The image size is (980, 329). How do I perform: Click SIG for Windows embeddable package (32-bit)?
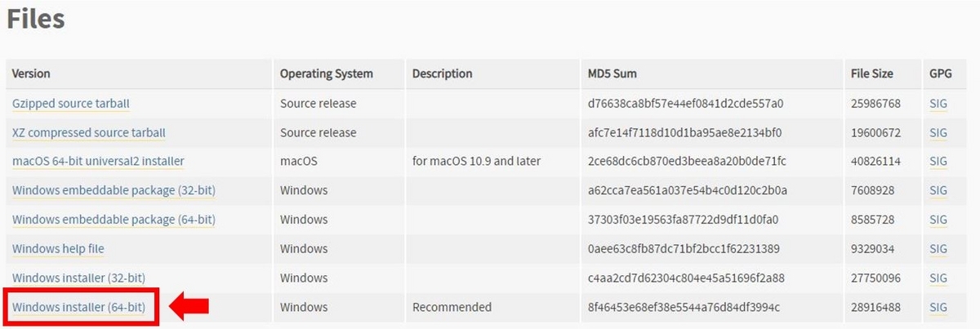click(x=938, y=190)
